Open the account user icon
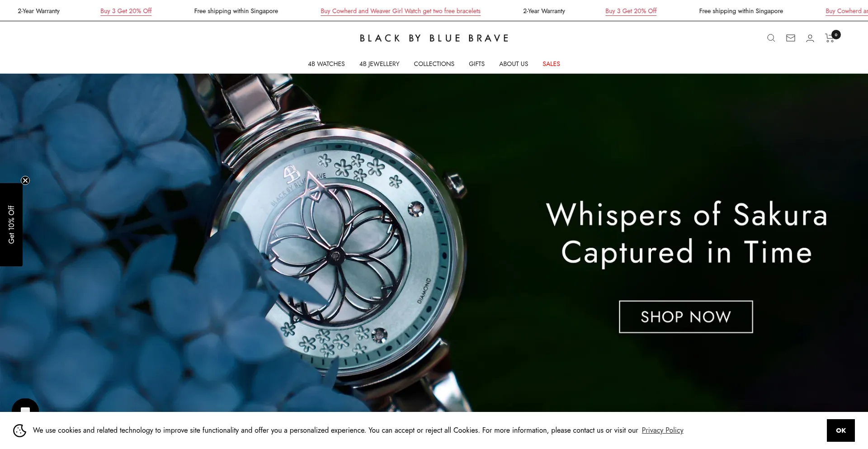868x449 pixels. pos(810,38)
